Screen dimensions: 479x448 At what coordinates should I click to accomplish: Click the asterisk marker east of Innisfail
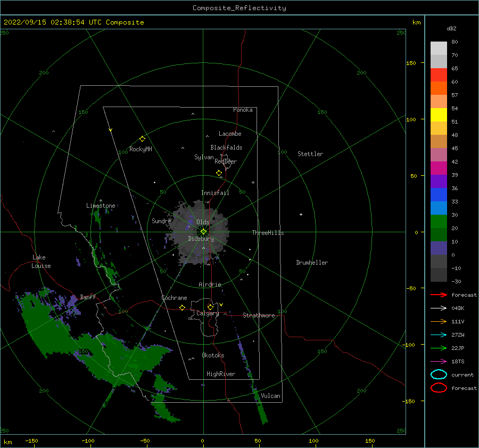(x=253, y=183)
